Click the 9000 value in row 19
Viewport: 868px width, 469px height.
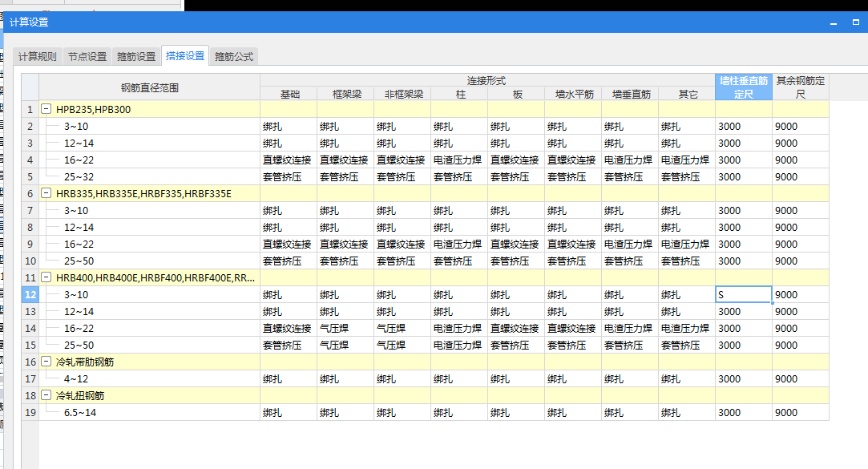click(x=801, y=413)
